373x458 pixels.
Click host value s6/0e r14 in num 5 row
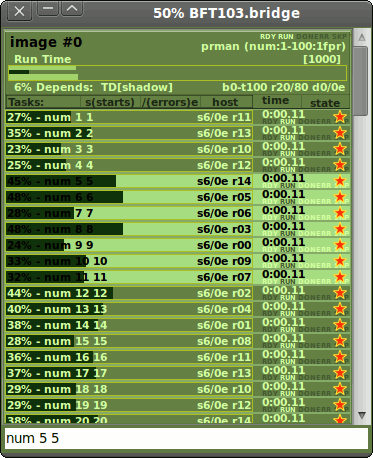(x=224, y=181)
